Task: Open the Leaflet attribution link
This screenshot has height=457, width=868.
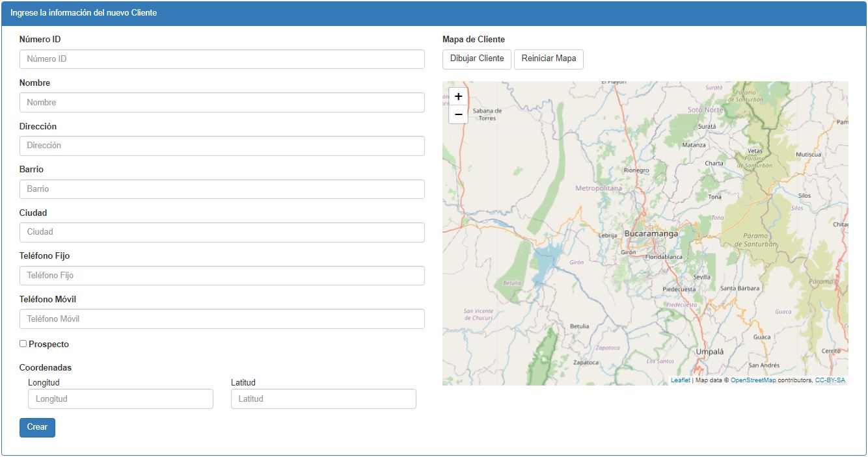Action: (680, 380)
